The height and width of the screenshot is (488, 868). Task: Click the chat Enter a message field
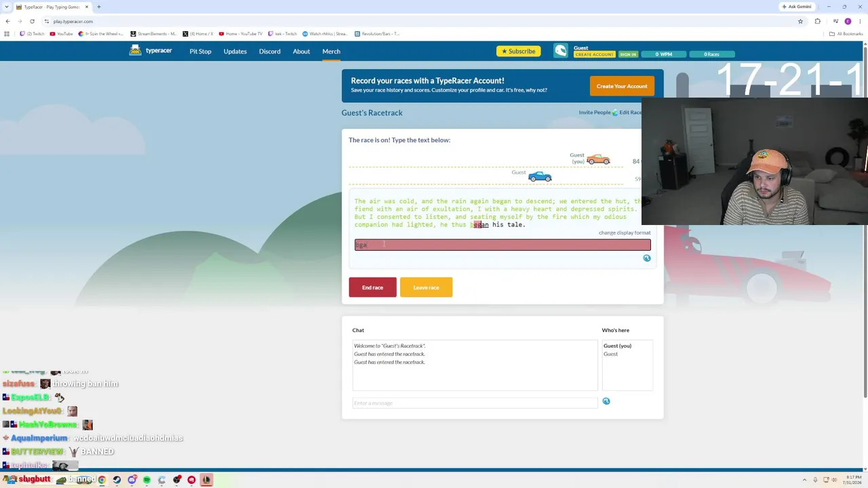point(475,403)
